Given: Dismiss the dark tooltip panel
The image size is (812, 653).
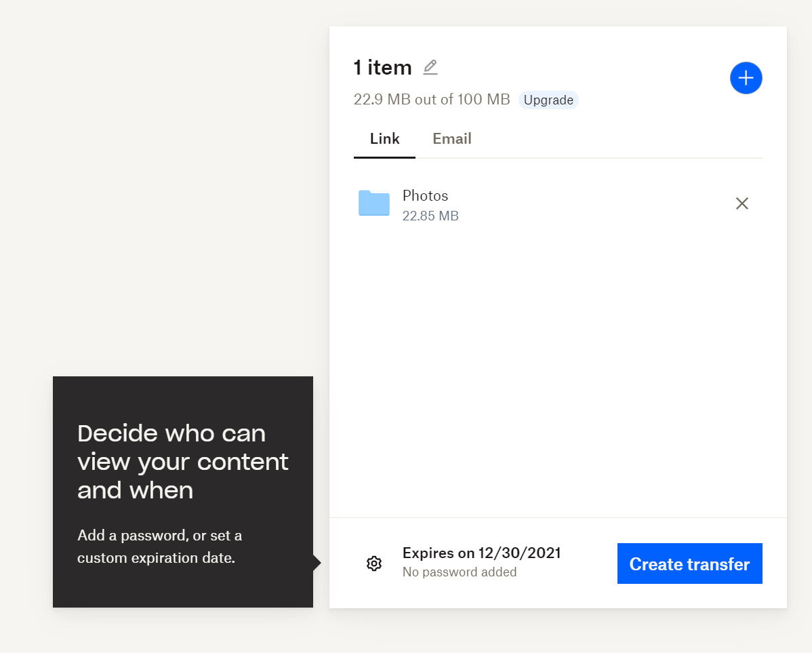Looking at the screenshot, I should click(x=182, y=492).
